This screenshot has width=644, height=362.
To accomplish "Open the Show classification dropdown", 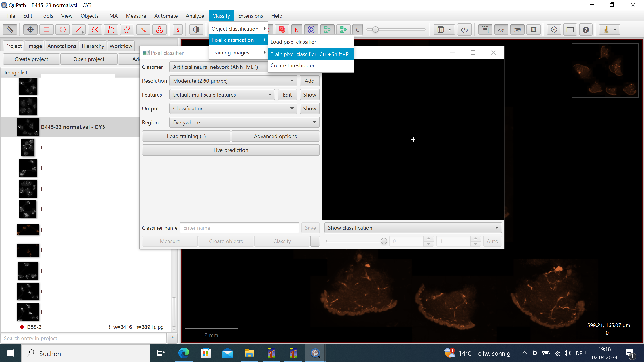I will tap(413, 228).
